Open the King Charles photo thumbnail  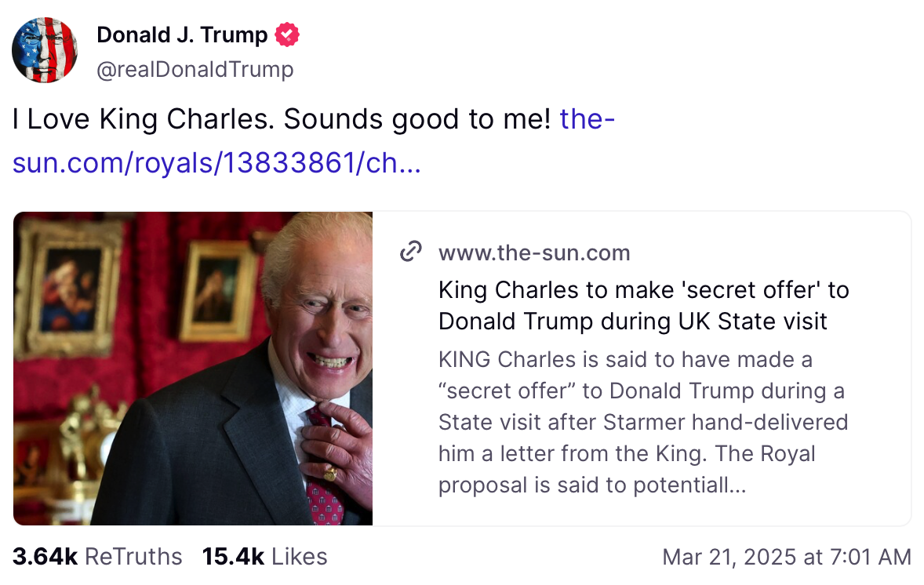(x=193, y=368)
